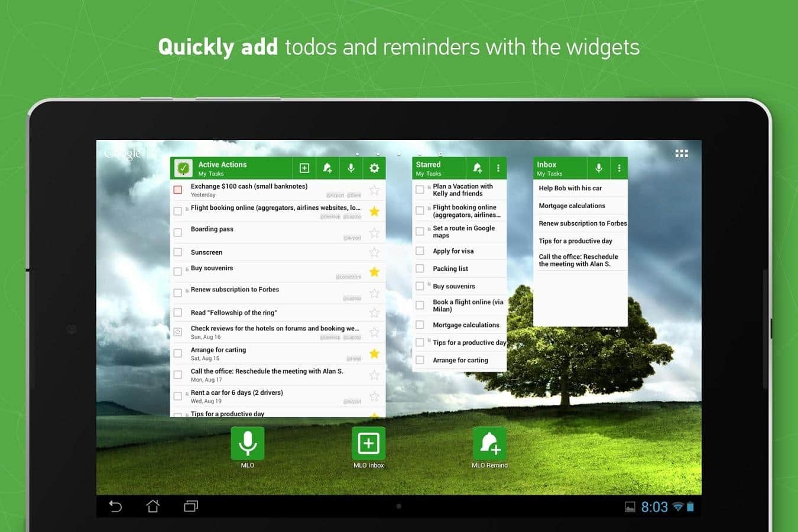Screen dimensions: 798x532
Task: Open Help Bob with his car task
Action: click(570, 188)
